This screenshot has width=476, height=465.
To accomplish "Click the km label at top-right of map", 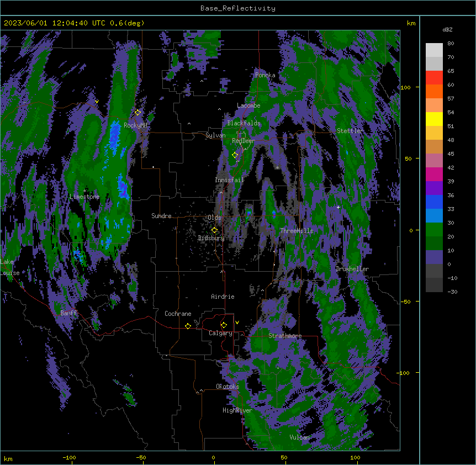I will 411,23.
